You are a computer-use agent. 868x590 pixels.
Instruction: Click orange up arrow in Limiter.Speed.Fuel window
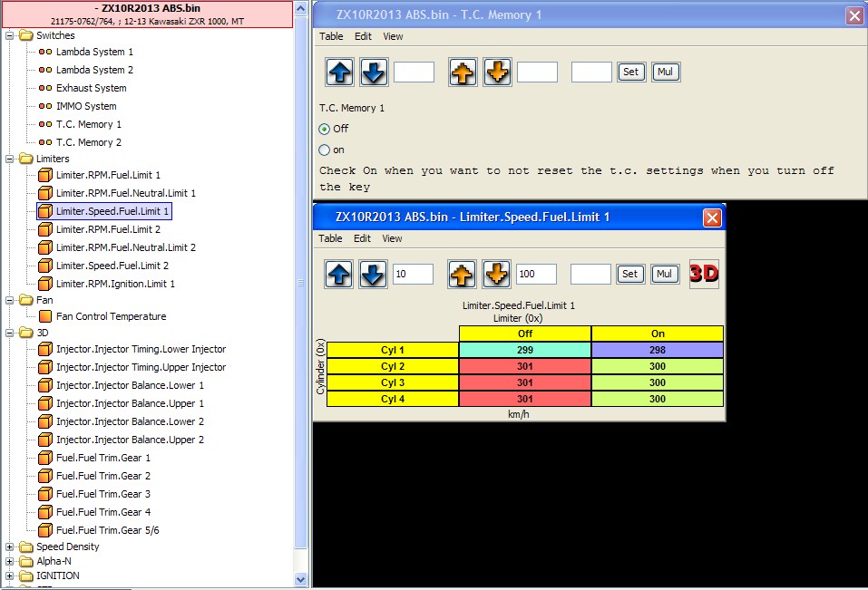(x=463, y=274)
